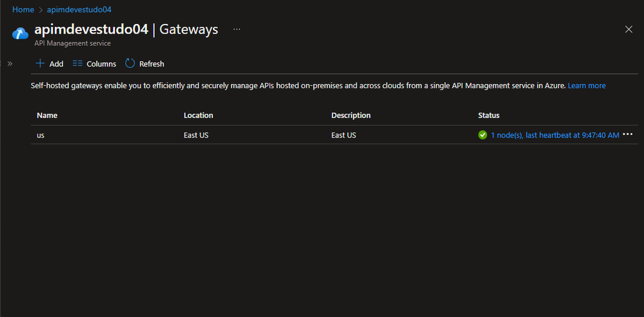Click the Columns layout icon
Viewport: 644px width, 317px height.
coord(77,63)
